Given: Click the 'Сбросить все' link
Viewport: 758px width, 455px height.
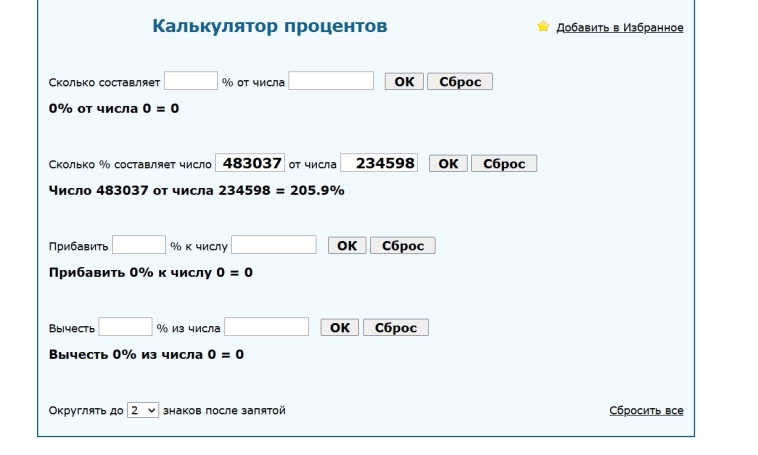Looking at the screenshot, I should click(646, 411).
